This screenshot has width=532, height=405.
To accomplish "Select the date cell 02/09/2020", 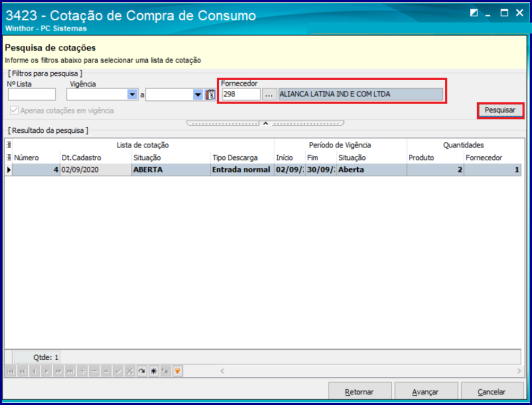I will (x=96, y=170).
